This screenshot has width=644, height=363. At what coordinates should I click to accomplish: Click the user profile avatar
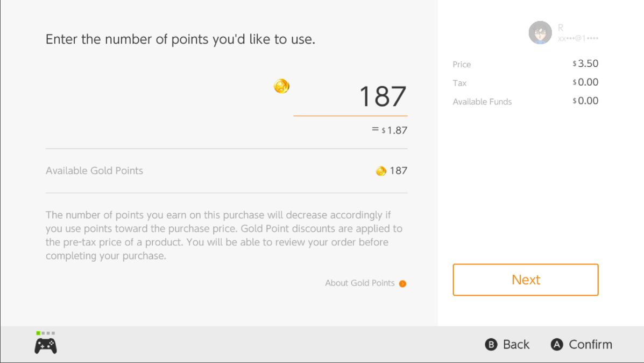(x=540, y=33)
